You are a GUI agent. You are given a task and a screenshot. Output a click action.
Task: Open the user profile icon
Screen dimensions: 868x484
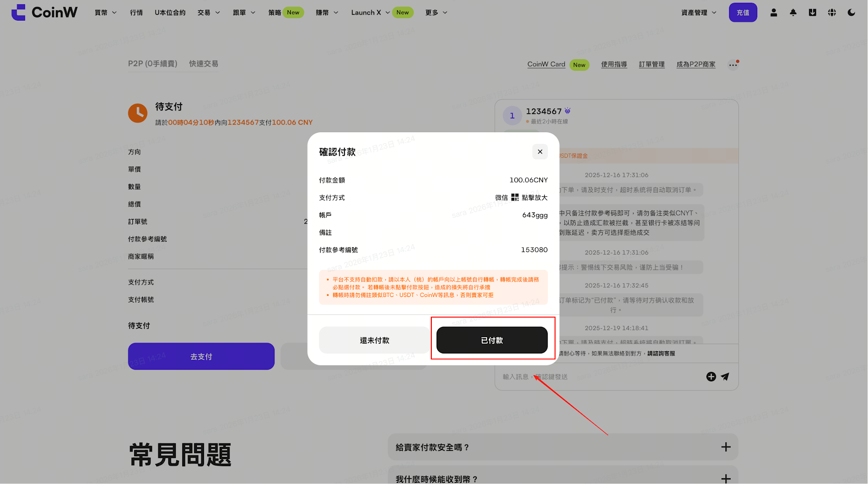click(774, 12)
